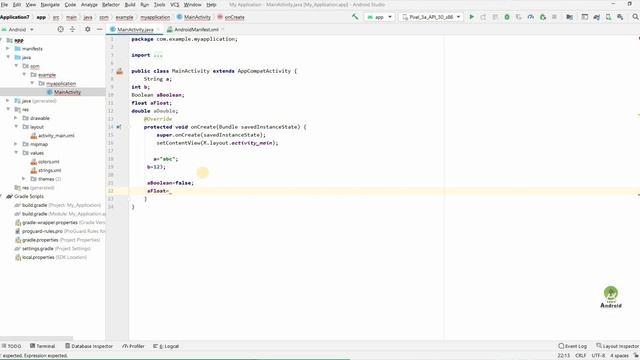Open the app run configuration dropdown
The width and height of the screenshot is (640, 360).
(x=380, y=17)
